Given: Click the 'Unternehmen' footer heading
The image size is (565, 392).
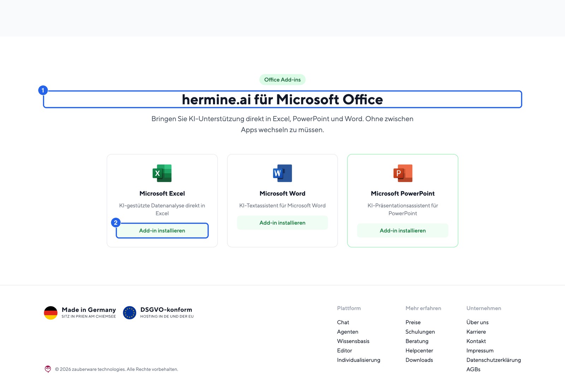Looking at the screenshot, I should [x=483, y=308].
